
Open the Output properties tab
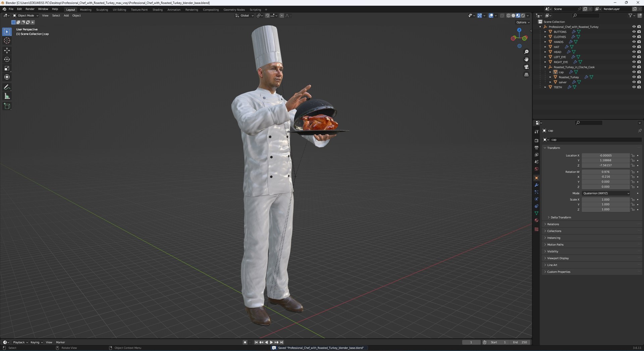click(536, 148)
